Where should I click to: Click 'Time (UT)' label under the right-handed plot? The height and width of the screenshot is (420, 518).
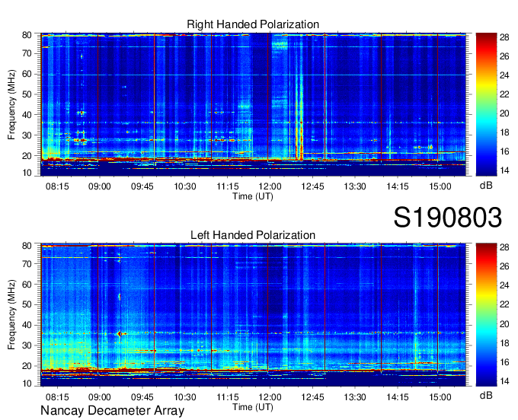click(253, 196)
